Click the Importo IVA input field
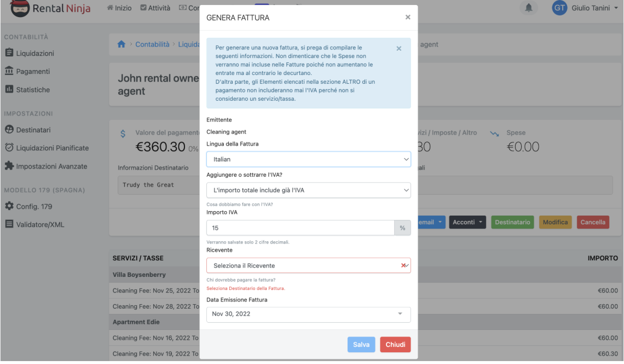Image resolution: width=624 pixels, height=364 pixels. point(300,228)
